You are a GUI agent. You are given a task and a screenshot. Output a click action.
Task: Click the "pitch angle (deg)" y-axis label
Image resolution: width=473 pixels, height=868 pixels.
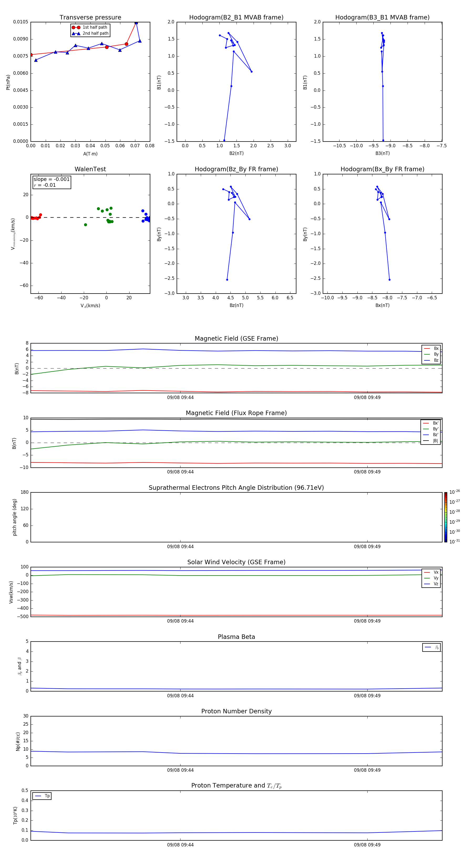[x=14, y=517]
